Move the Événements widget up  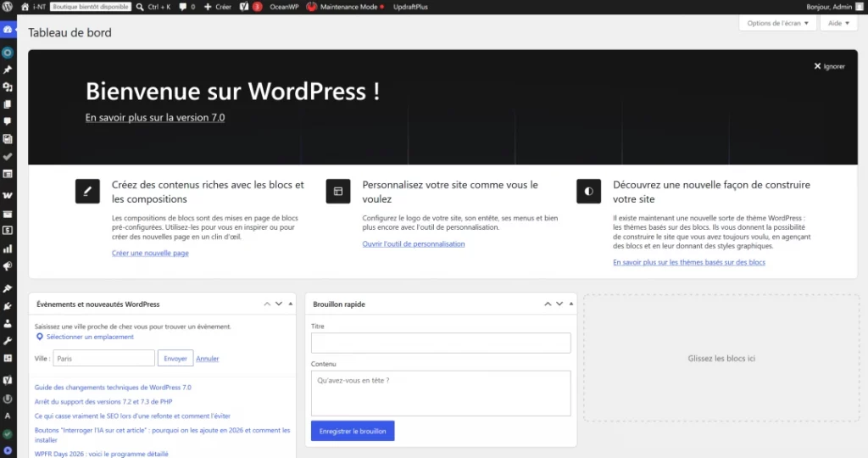267,304
